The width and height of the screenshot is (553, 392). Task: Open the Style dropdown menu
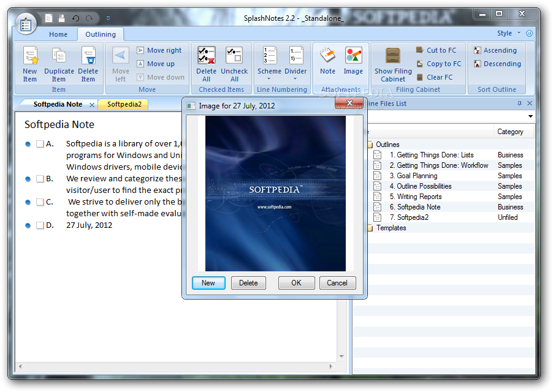(509, 33)
